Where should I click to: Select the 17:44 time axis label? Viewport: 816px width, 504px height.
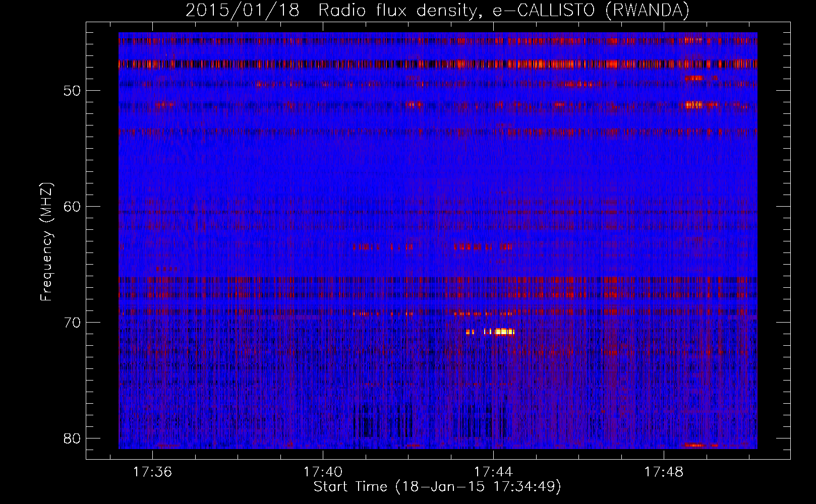pos(493,472)
